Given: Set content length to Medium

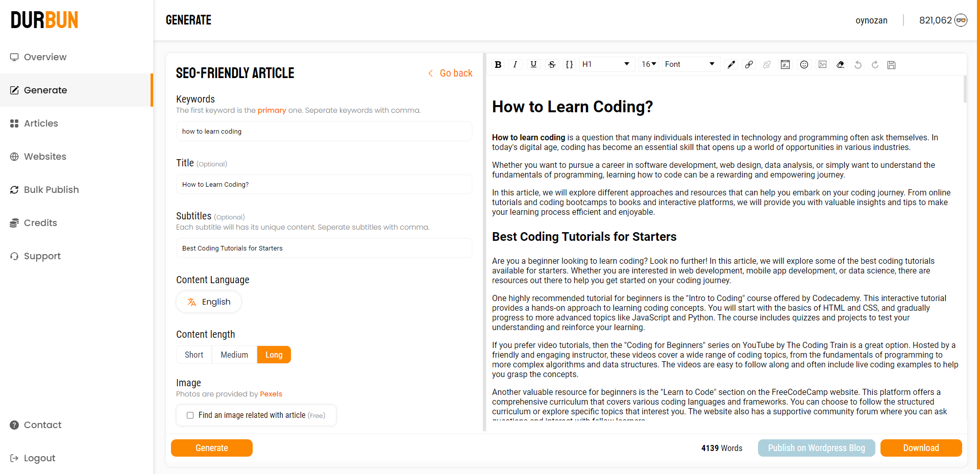Looking at the screenshot, I should pyautogui.click(x=234, y=355).
